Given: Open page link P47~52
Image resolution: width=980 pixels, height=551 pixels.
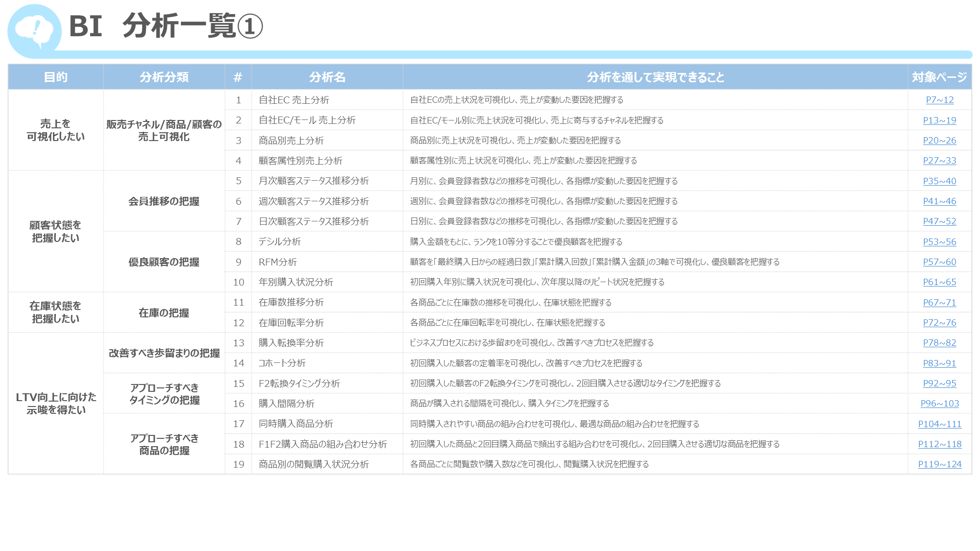Looking at the screenshot, I should [x=939, y=221].
